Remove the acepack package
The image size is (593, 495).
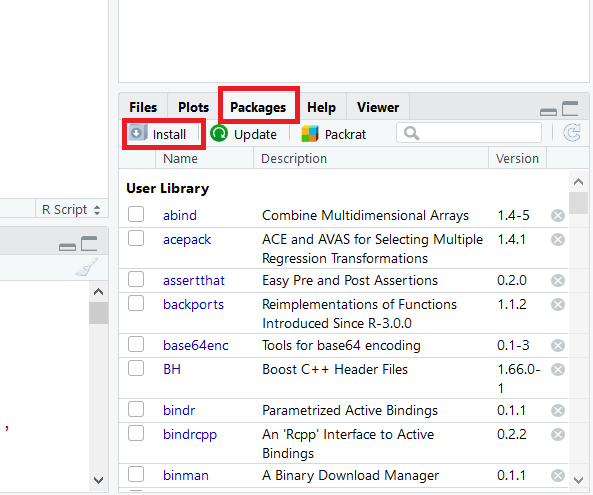[x=558, y=239]
